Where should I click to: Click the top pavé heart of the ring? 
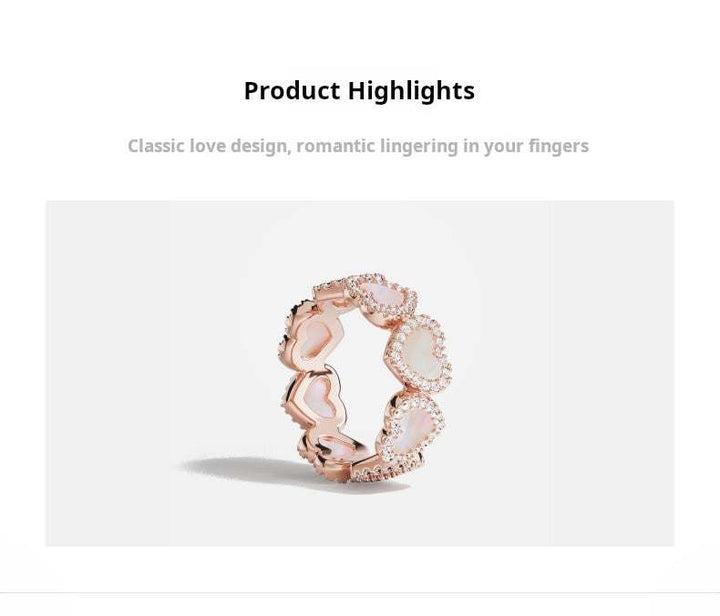click(x=381, y=296)
